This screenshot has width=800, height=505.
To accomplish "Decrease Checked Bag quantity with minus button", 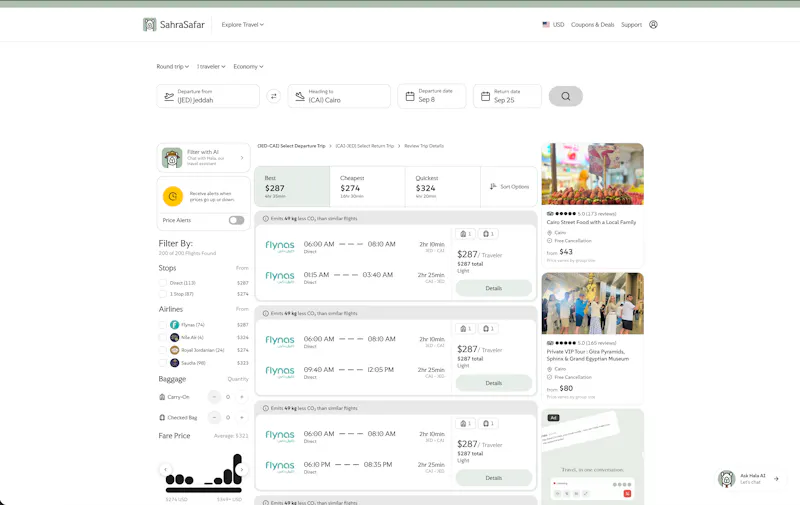I will click(214, 417).
